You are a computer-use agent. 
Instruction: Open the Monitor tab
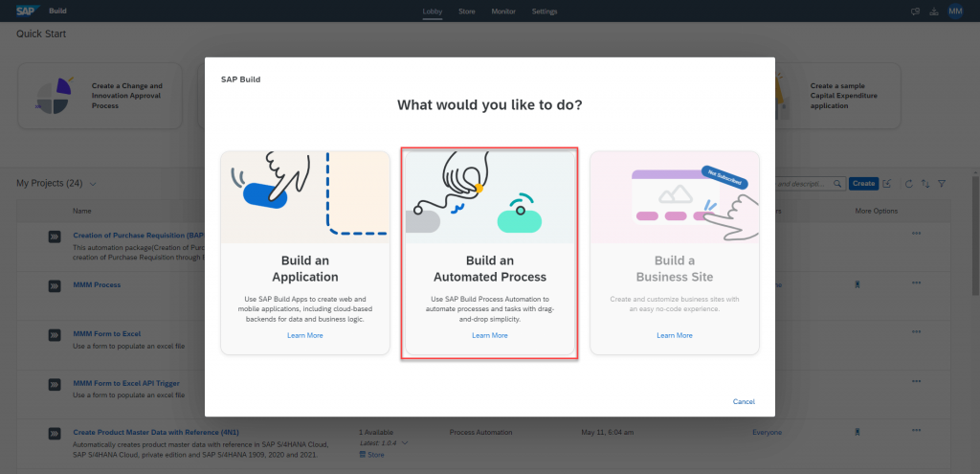(x=503, y=11)
